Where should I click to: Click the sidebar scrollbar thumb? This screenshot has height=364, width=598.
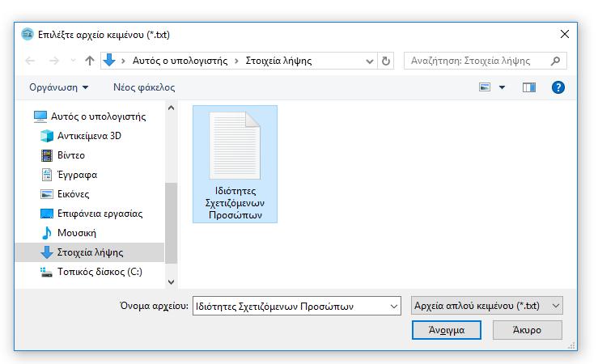pos(172,223)
